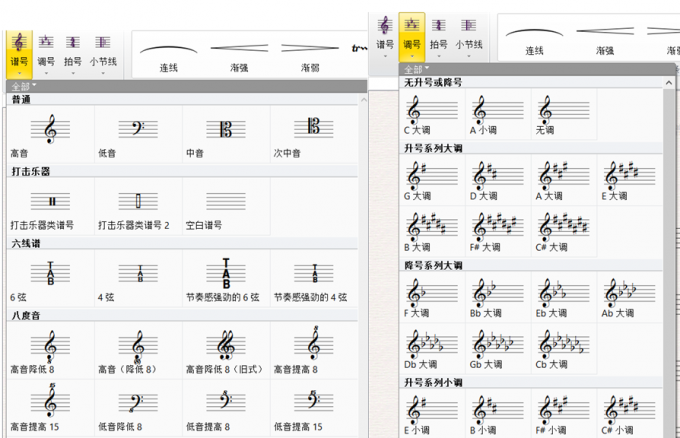
Task: Choose 低音降低 8 clef
Action: click(x=138, y=408)
